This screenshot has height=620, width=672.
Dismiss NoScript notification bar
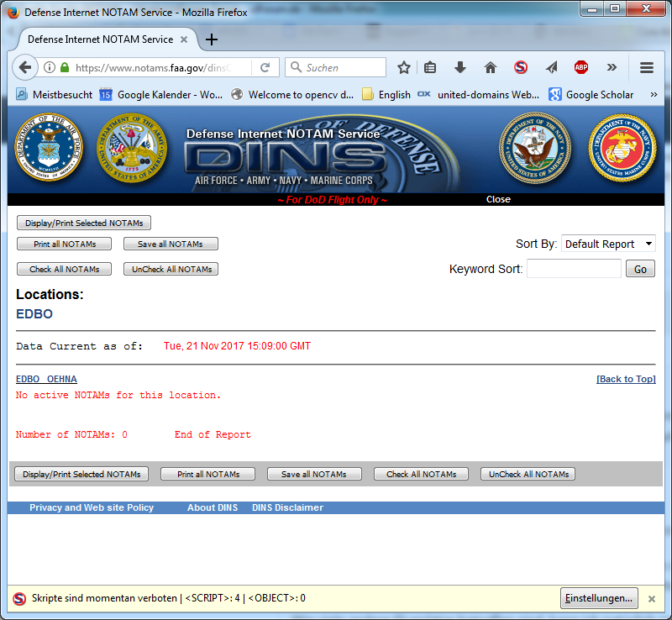coord(652,599)
